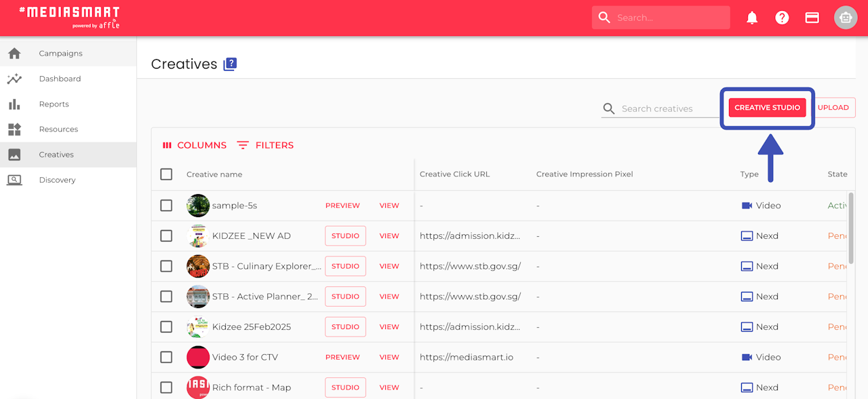
Task: Click STUDIO for KIDZEE _NEW AD
Action: click(345, 236)
